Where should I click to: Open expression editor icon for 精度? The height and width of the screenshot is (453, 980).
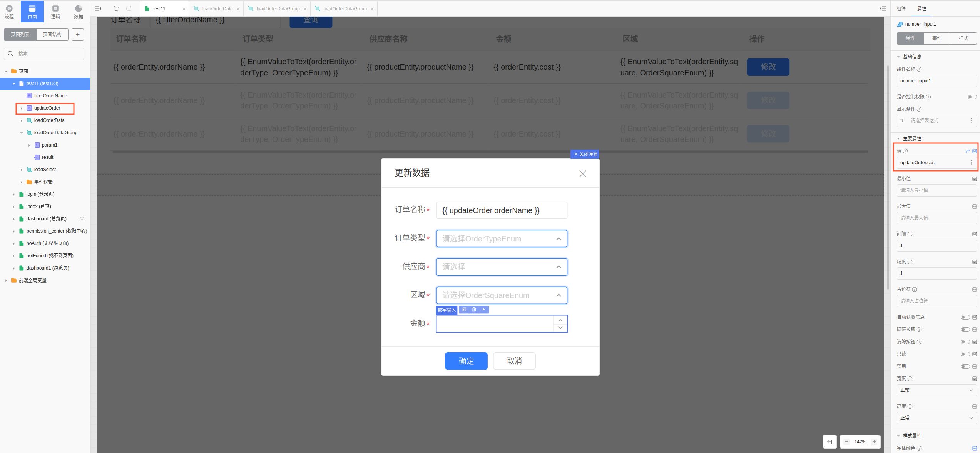[975, 262]
